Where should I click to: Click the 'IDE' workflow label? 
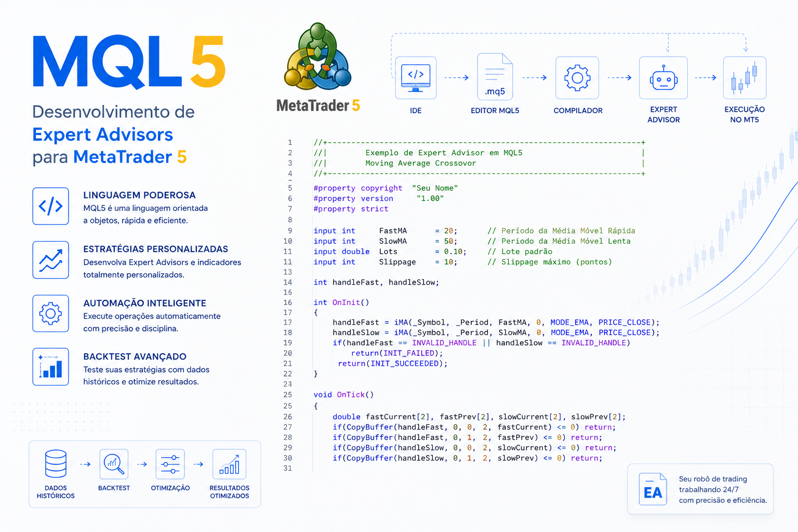click(x=416, y=111)
